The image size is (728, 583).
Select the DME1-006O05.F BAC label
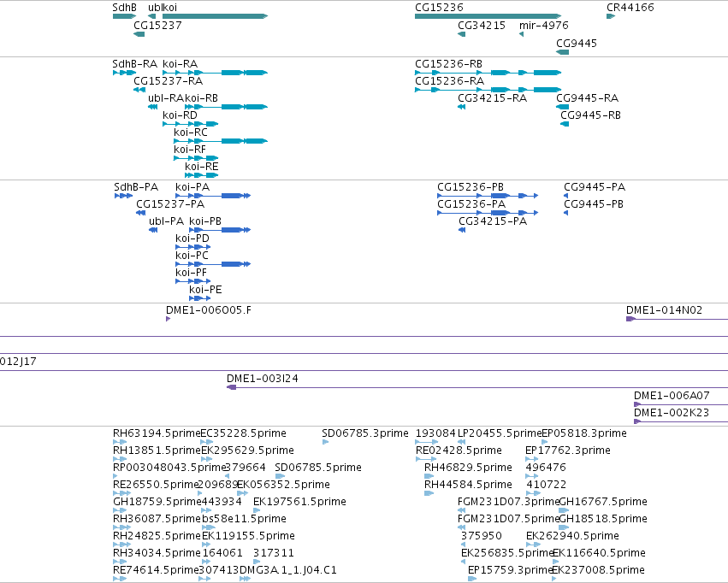point(209,310)
